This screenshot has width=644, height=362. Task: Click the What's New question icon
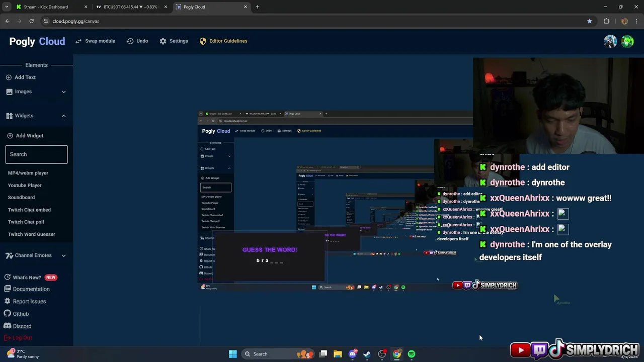[8, 277]
